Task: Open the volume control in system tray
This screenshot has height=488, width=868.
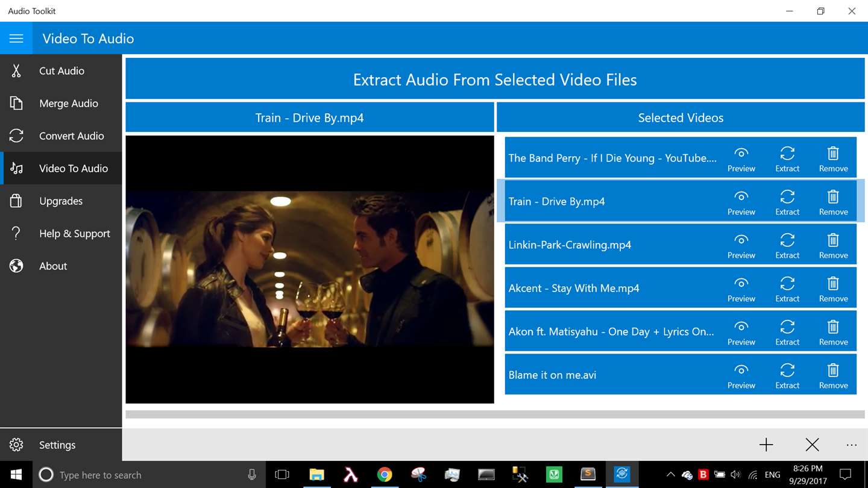Action: [x=735, y=475]
